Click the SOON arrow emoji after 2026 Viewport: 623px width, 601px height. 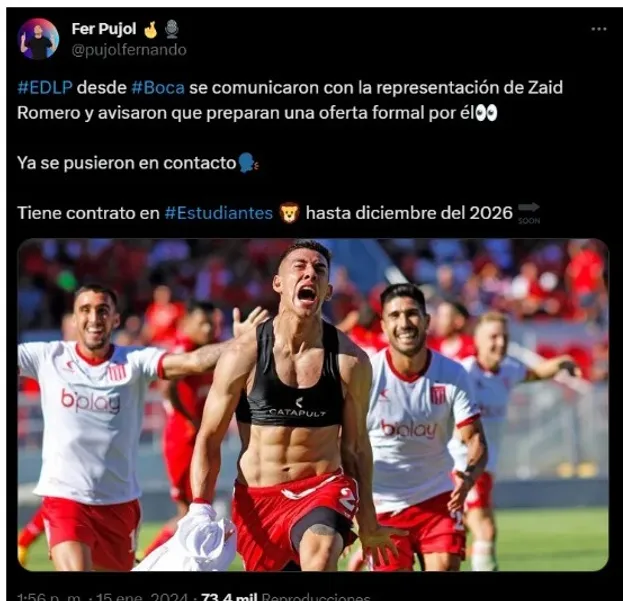tap(529, 213)
